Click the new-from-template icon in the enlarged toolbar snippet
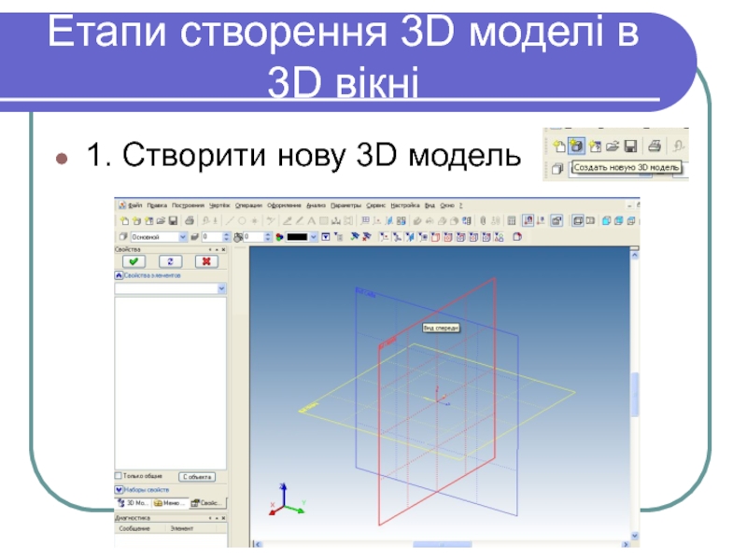 pyautogui.click(x=595, y=146)
